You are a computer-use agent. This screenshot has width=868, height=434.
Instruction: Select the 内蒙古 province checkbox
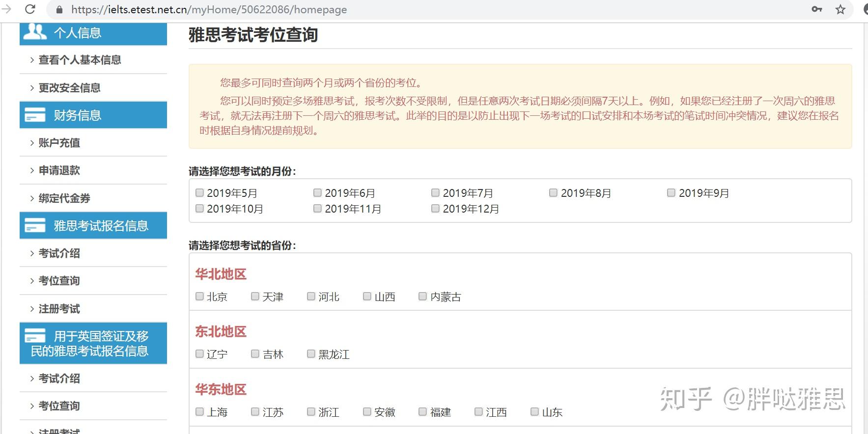point(422,296)
